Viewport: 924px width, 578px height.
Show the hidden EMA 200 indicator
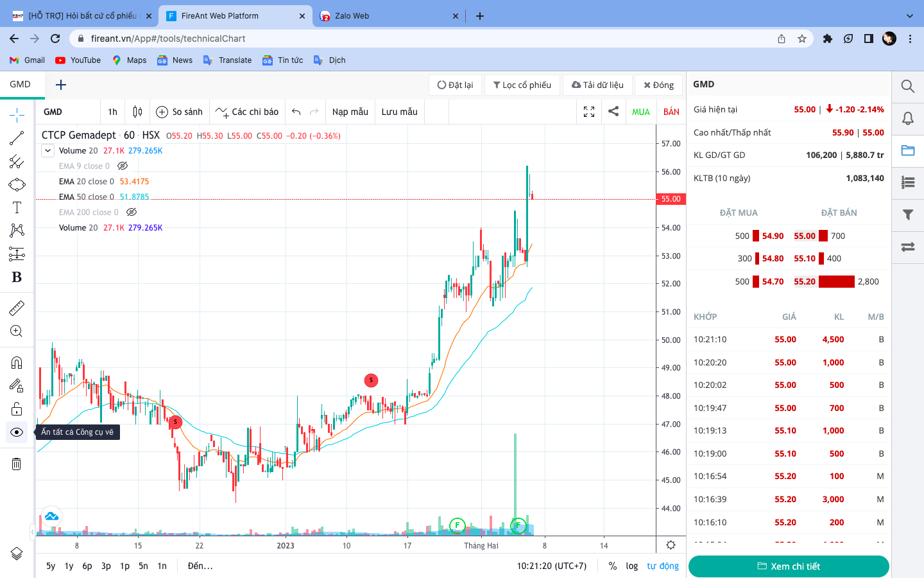point(132,212)
